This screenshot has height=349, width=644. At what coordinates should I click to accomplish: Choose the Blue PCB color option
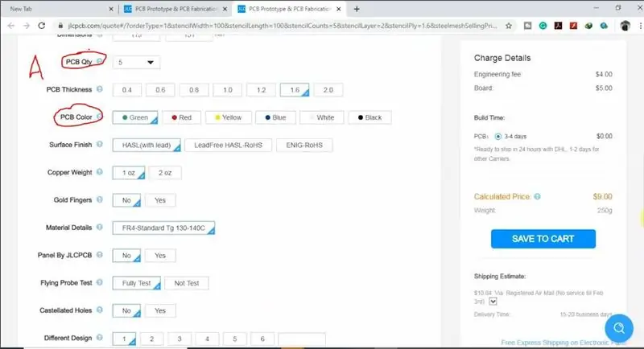point(275,117)
